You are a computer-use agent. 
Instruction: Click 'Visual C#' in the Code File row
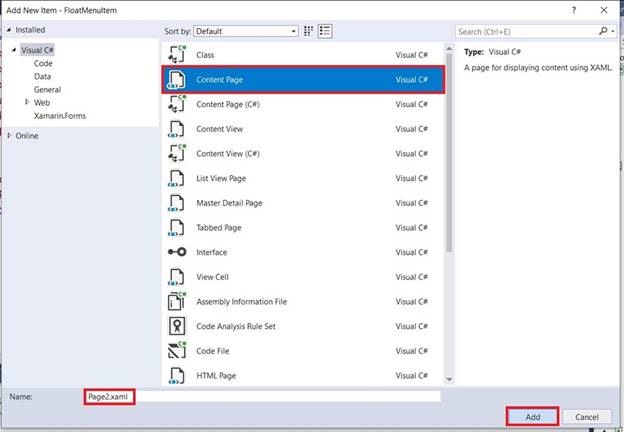pyautogui.click(x=411, y=351)
